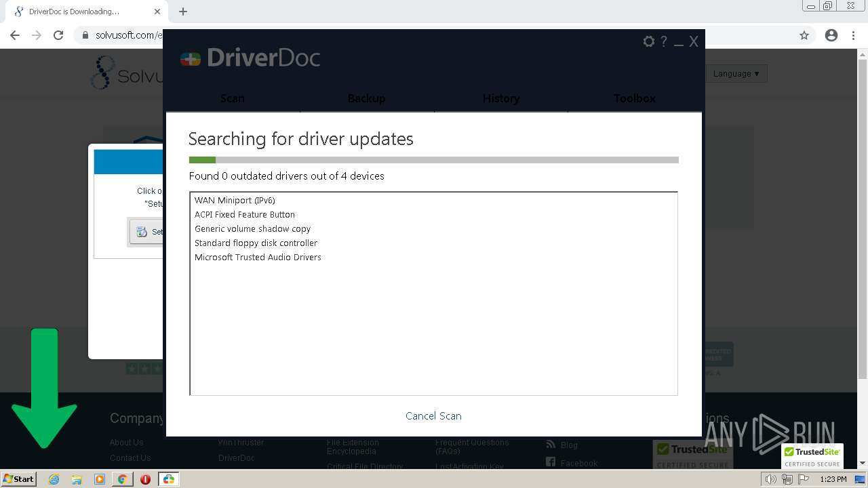Open File Explorer from taskbar
The width and height of the screenshot is (868, 488).
coord(77,479)
